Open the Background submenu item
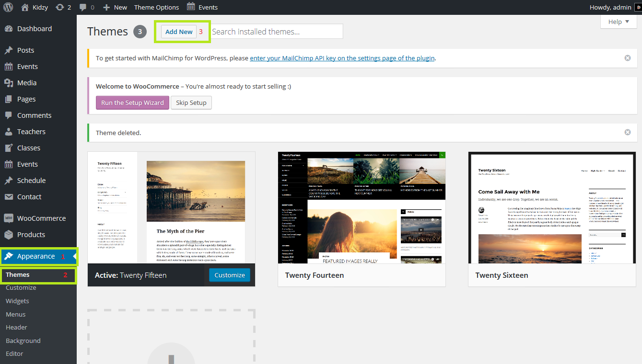 coord(23,341)
